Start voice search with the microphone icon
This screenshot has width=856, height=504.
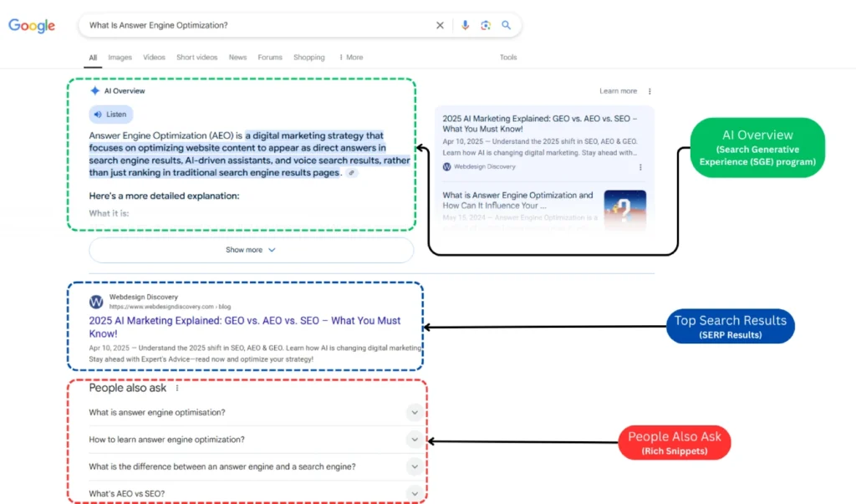click(465, 25)
